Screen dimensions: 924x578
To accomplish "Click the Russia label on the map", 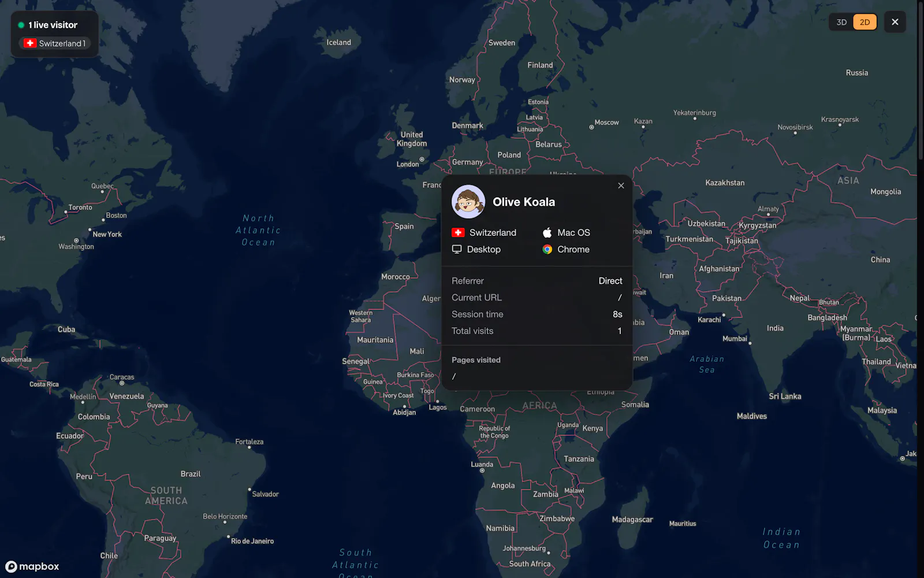I will point(857,73).
